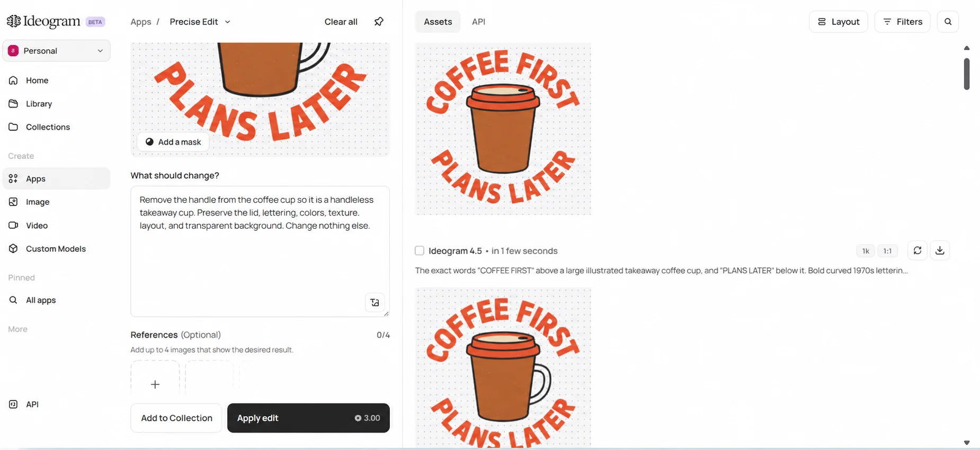Download the Ideogram 4.5 image
Screen dimensions: 980x450
coord(940,250)
